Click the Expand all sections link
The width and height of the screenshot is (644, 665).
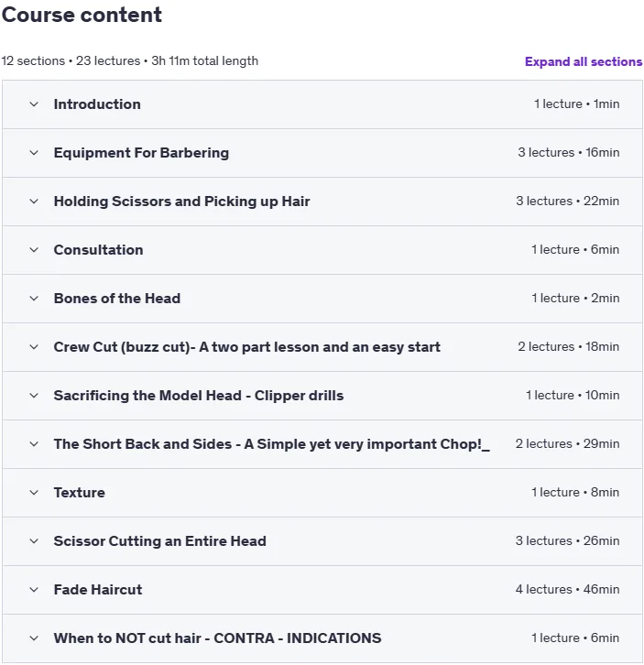click(584, 62)
